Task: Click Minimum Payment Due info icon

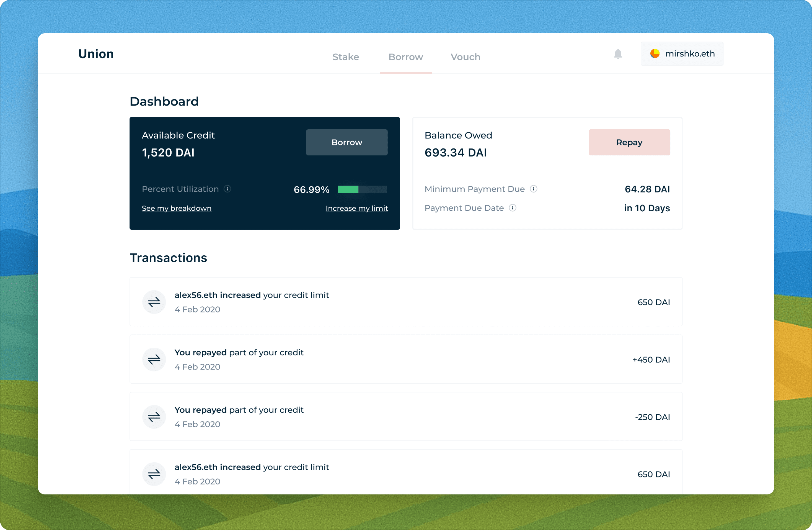Action: (534, 189)
